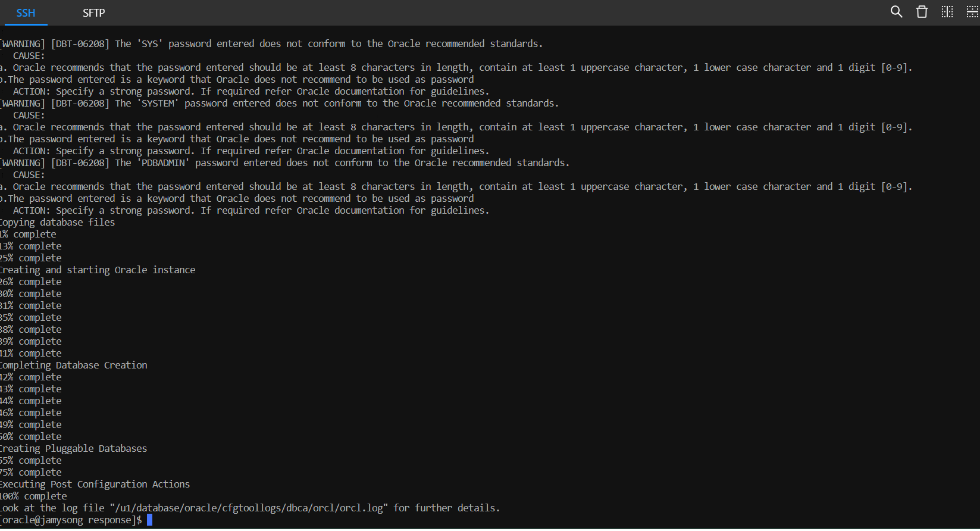Click the 'Creating Pluggable Databases' line
The image size is (980, 531).
click(x=74, y=448)
